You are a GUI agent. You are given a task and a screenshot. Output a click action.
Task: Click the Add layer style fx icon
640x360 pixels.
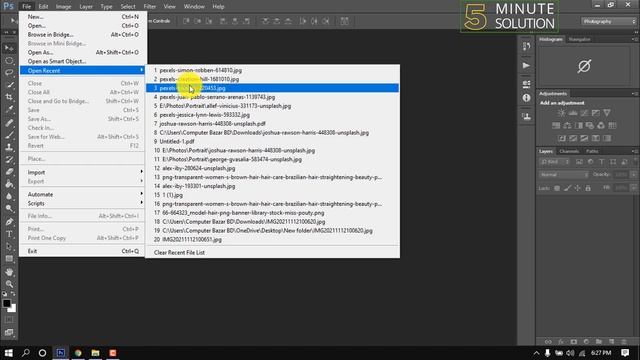[x=561, y=342]
